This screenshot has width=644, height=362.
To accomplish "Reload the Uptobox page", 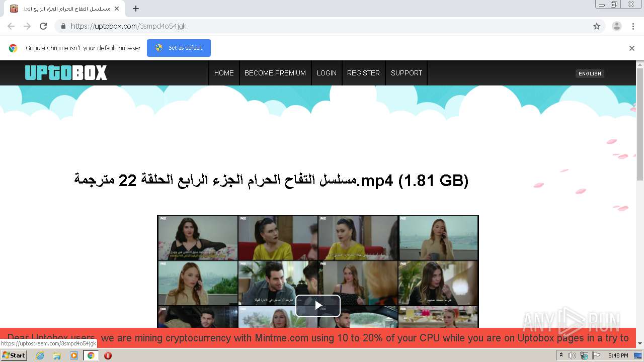I will pyautogui.click(x=43, y=26).
